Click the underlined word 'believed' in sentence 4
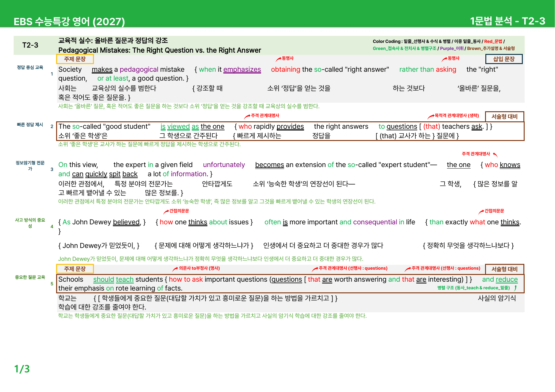 tap(126, 222)
